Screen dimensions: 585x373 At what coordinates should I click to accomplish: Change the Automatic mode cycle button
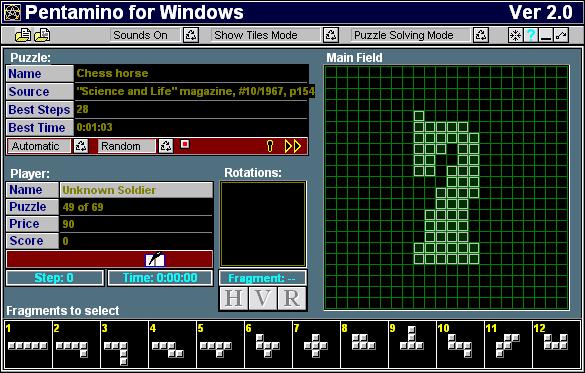pyautogui.click(x=81, y=146)
